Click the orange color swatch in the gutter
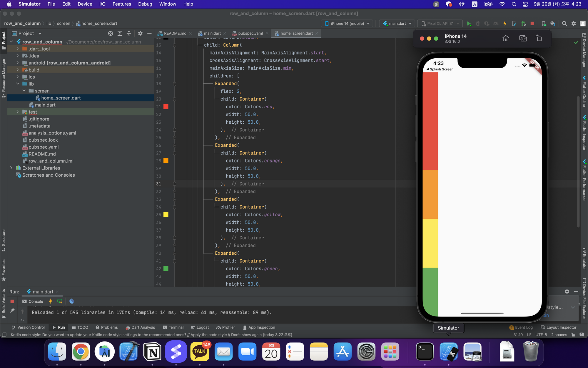588x368 pixels. (166, 161)
